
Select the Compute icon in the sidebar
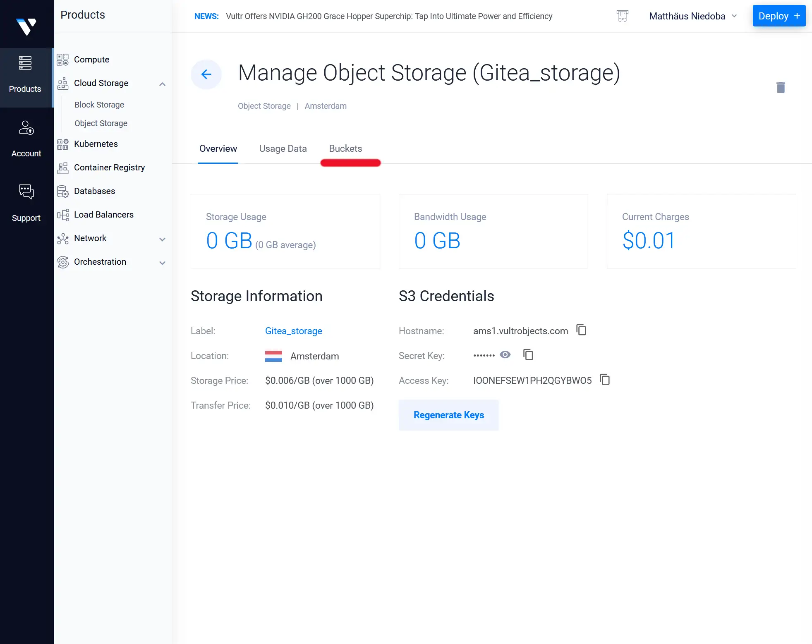(63, 59)
